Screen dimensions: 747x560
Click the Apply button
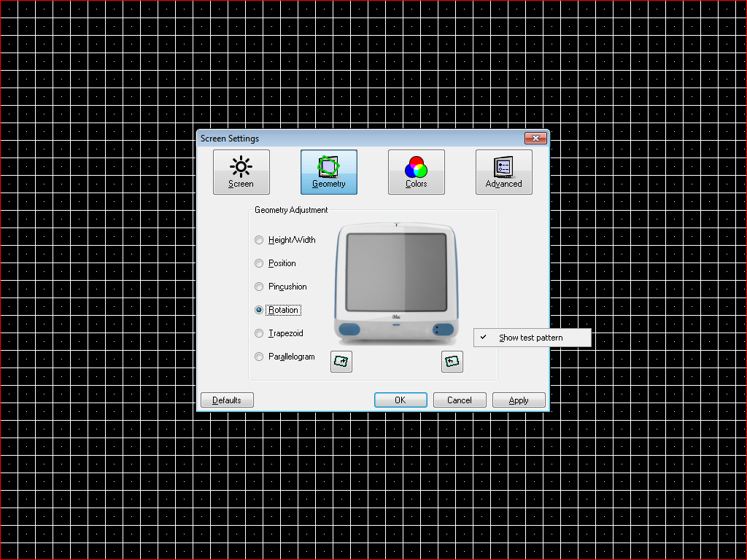519,400
